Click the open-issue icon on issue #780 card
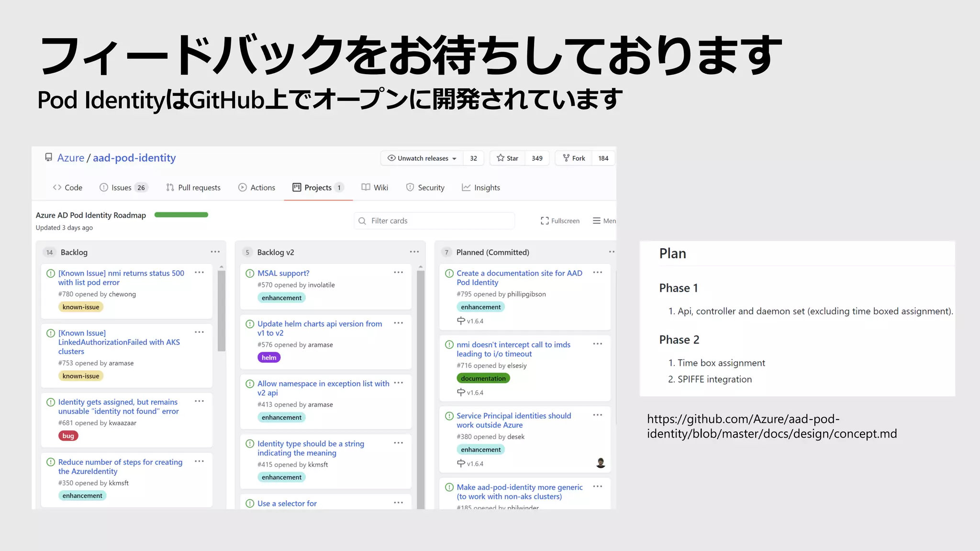This screenshot has width=980, height=551. point(51,274)
